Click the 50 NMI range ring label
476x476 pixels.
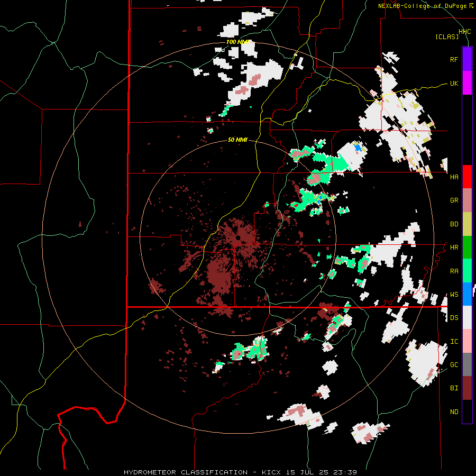click(237, 140)
